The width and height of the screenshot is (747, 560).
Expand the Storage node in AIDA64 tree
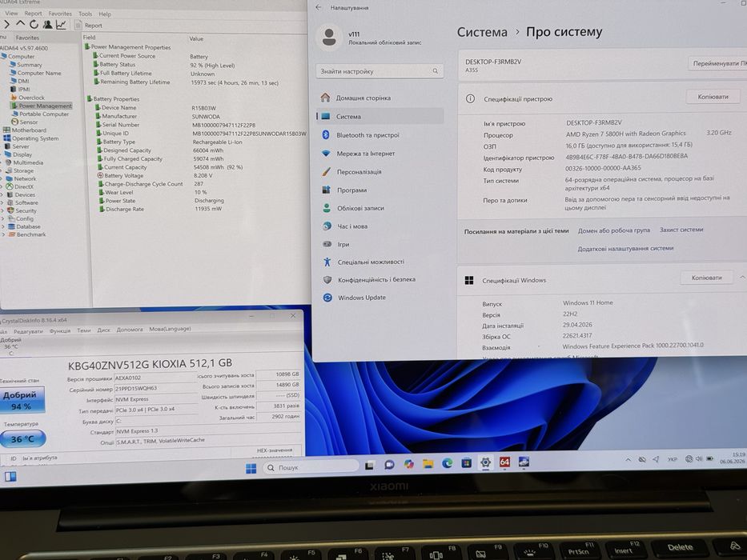(x=2, y=170)
